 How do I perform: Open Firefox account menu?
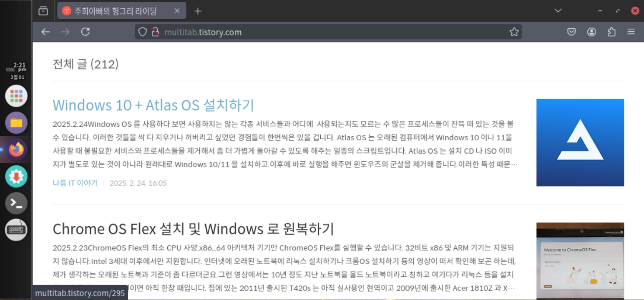591,32
